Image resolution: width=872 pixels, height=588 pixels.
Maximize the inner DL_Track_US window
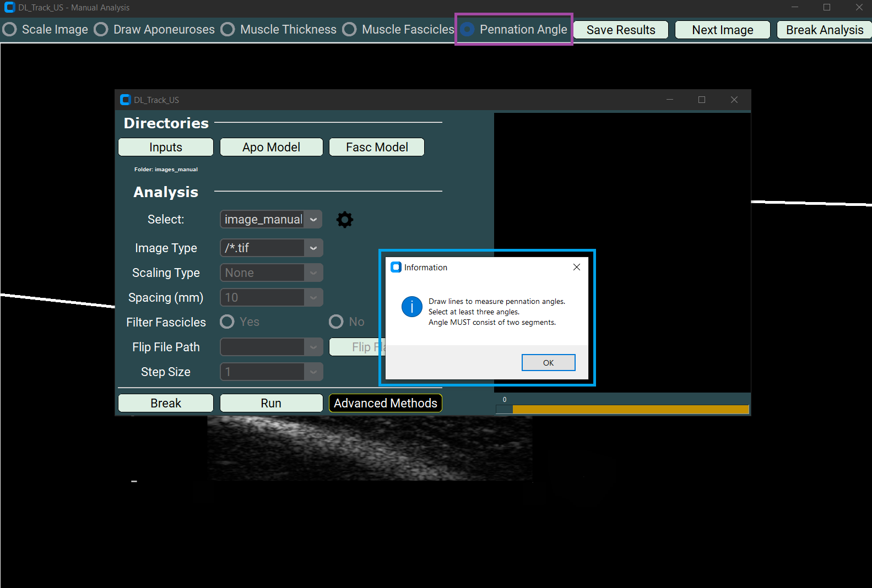[701, 100]
